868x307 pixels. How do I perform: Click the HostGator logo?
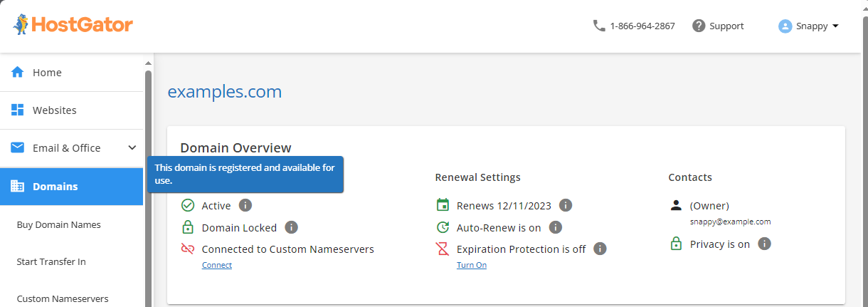click(x=73, y=26)
